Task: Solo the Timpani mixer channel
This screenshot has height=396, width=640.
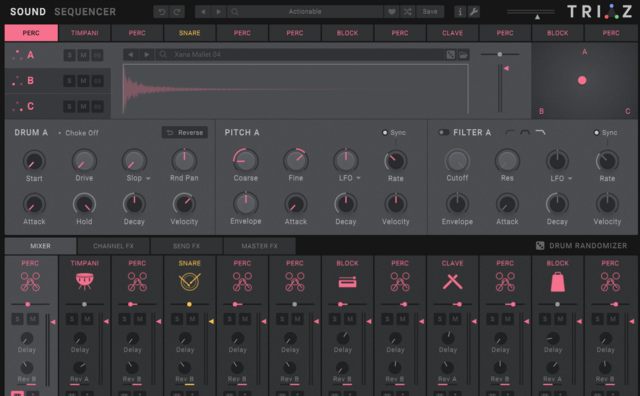Action: click(x=72, y=319)
